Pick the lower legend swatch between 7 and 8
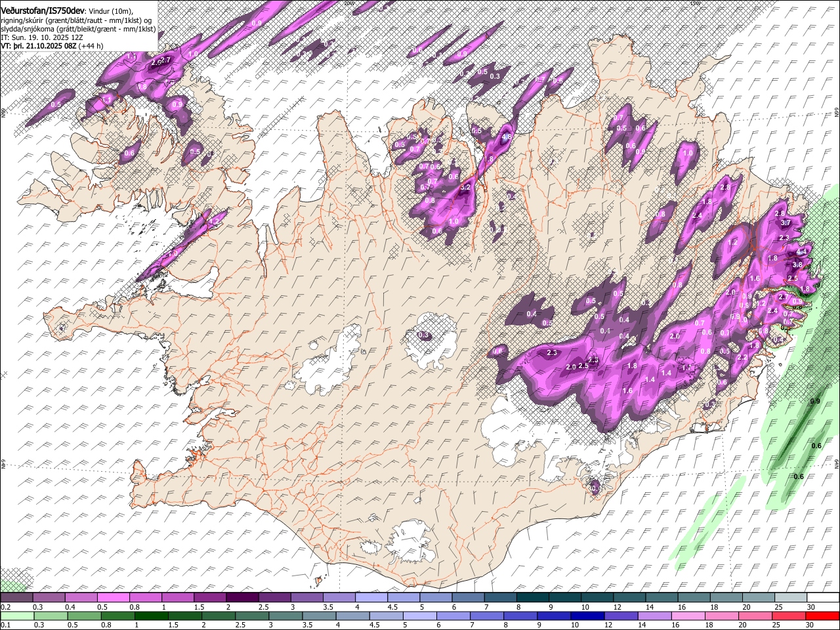Screen dimensions: 840x630 pyautogui.click(x=487, y=616)
